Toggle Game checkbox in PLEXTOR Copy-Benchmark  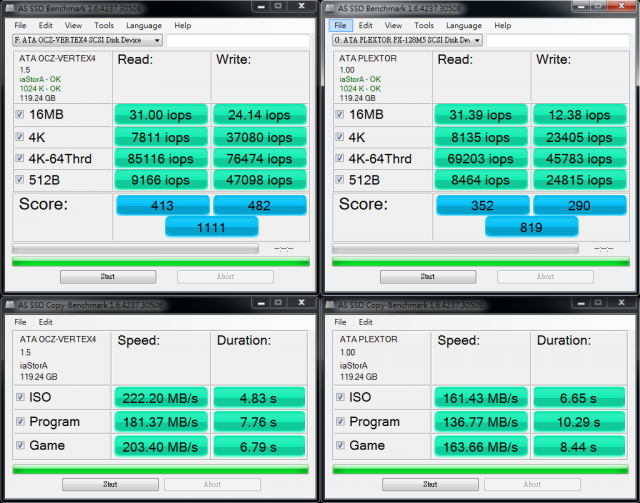(340, 445)
